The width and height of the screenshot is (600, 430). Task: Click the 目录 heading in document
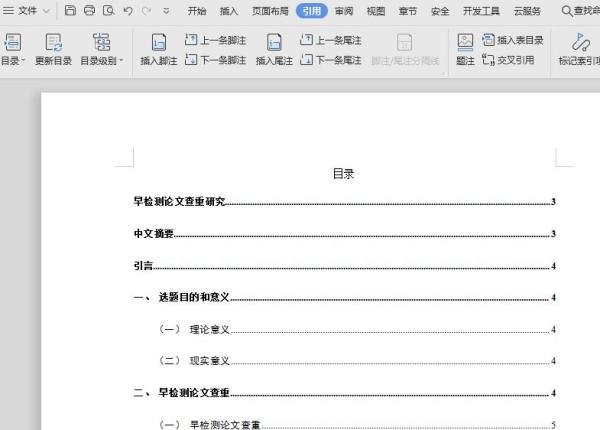pyautogui.click(x=343, y=174)
